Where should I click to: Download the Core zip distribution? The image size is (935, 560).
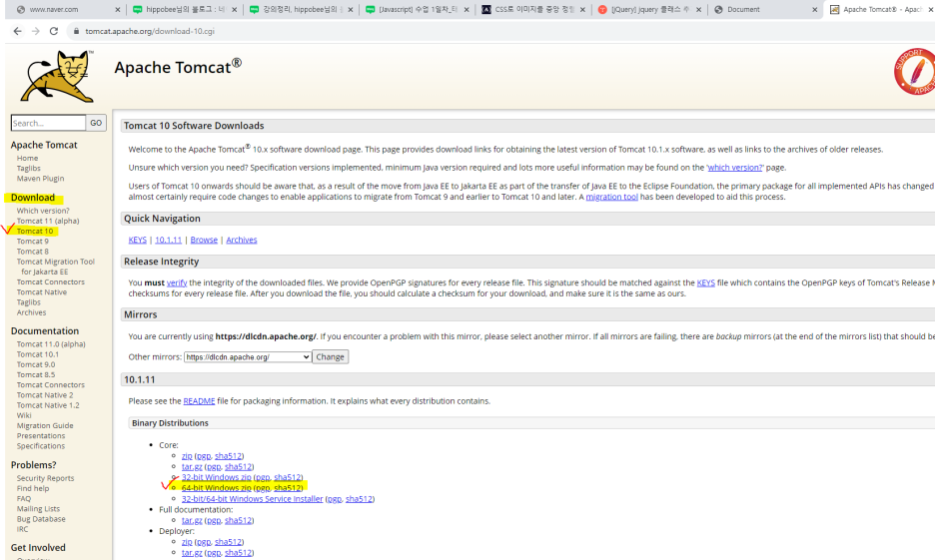point(187,456)
